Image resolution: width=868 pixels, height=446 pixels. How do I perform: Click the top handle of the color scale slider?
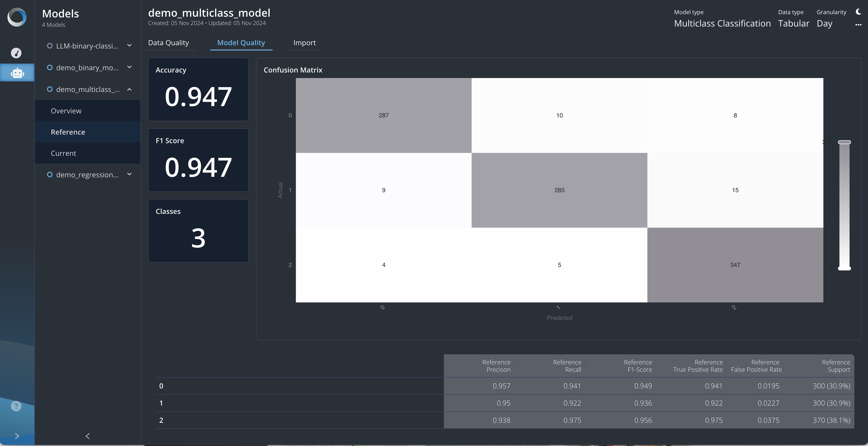[844, 142]
